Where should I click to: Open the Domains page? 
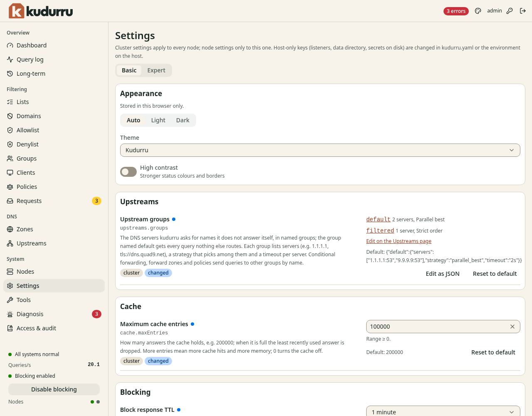click(54, 116)
